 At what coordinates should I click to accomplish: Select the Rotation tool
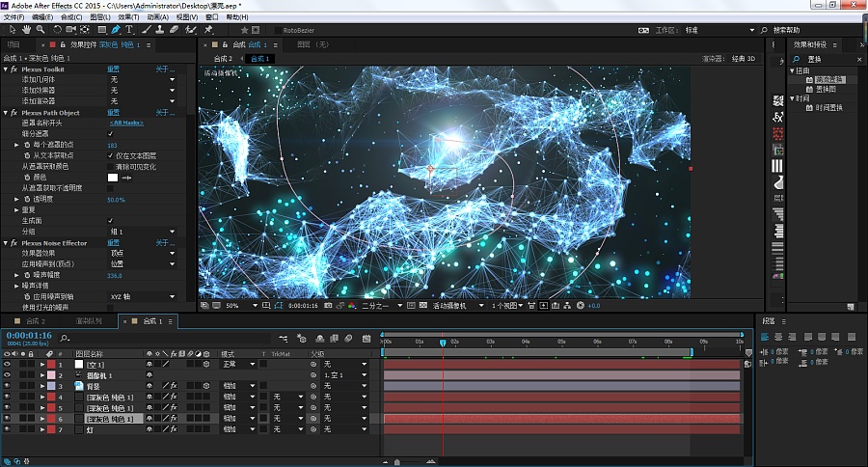pyautogui.click(x=57, y=30)
